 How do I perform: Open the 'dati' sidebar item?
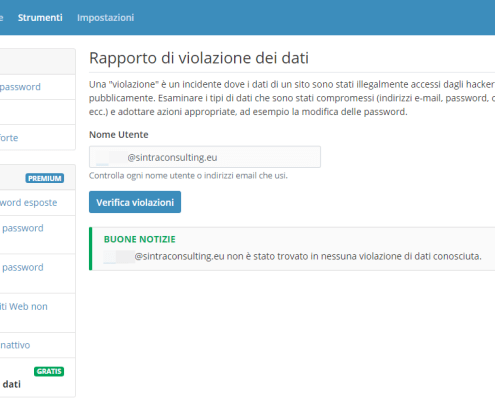coord(12,384)
